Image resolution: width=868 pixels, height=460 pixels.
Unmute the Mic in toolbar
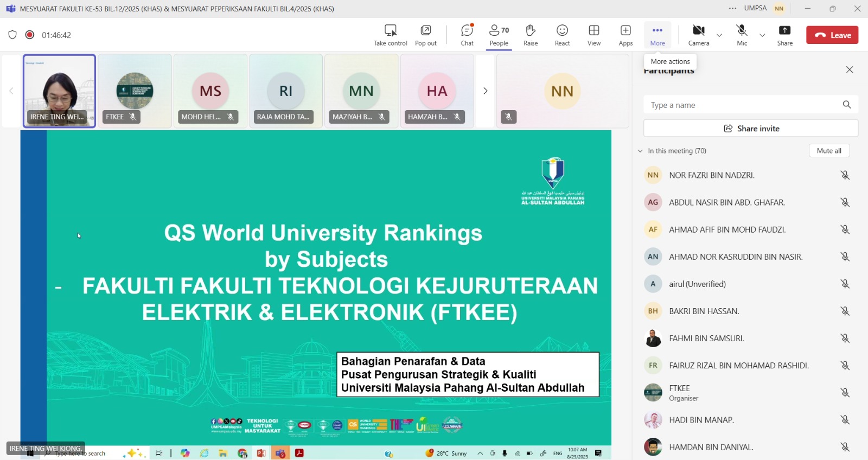[742, 35]
